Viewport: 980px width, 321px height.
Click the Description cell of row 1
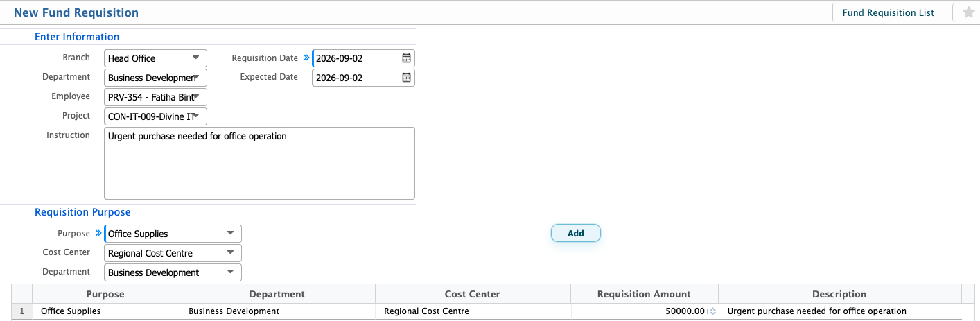pos(839,311)
